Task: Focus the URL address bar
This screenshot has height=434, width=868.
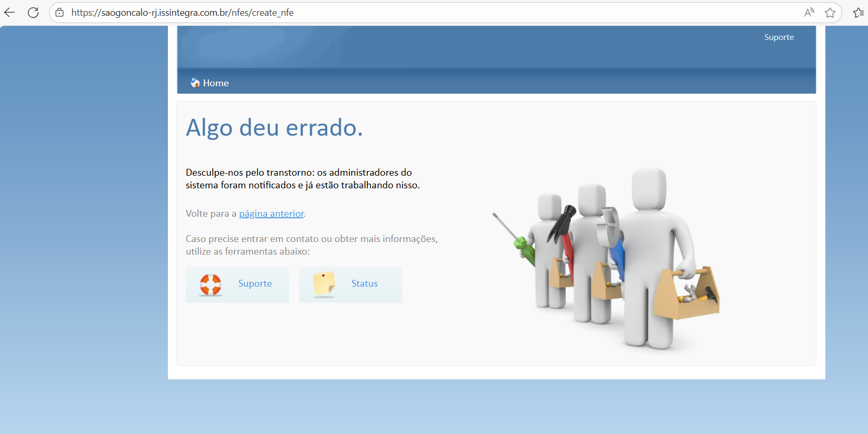Action: 421,13
